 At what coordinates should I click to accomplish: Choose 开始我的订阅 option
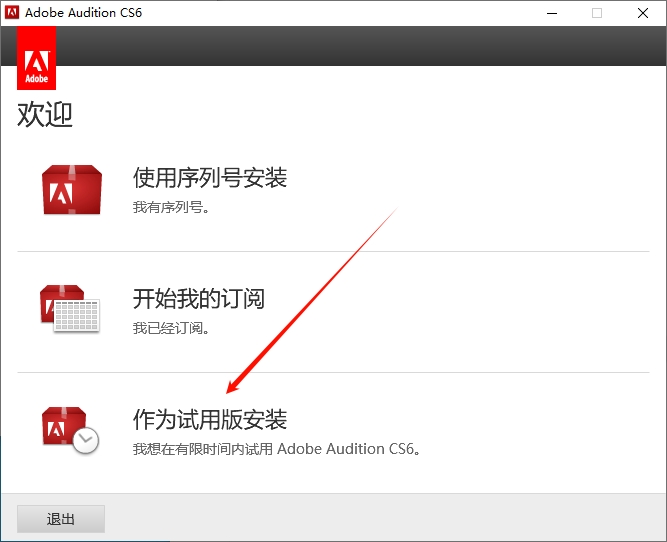tap(199, 298)
